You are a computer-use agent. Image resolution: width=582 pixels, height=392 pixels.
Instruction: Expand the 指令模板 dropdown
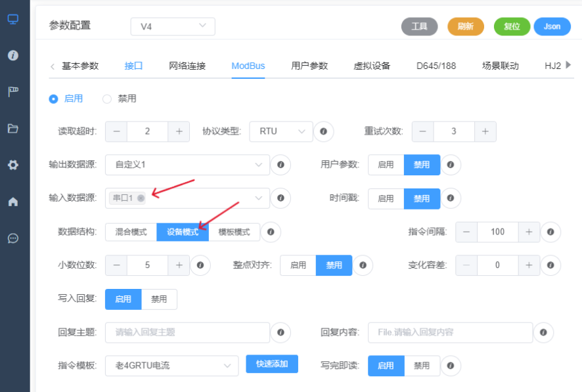coord(171,366)
